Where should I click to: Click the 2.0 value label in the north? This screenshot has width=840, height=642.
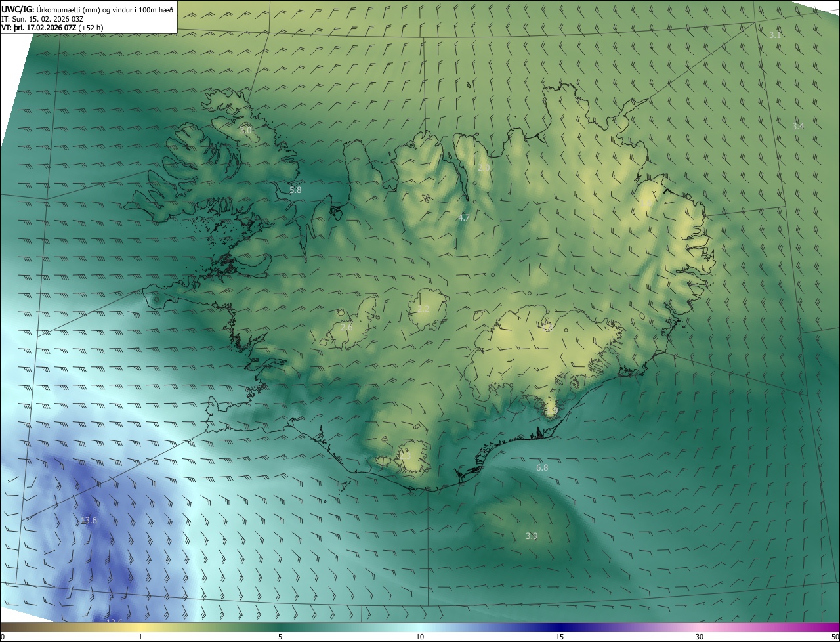coord(484,168)
